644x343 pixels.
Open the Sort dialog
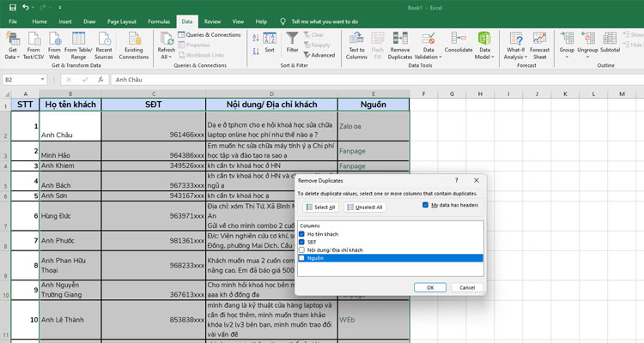[270, 43]
